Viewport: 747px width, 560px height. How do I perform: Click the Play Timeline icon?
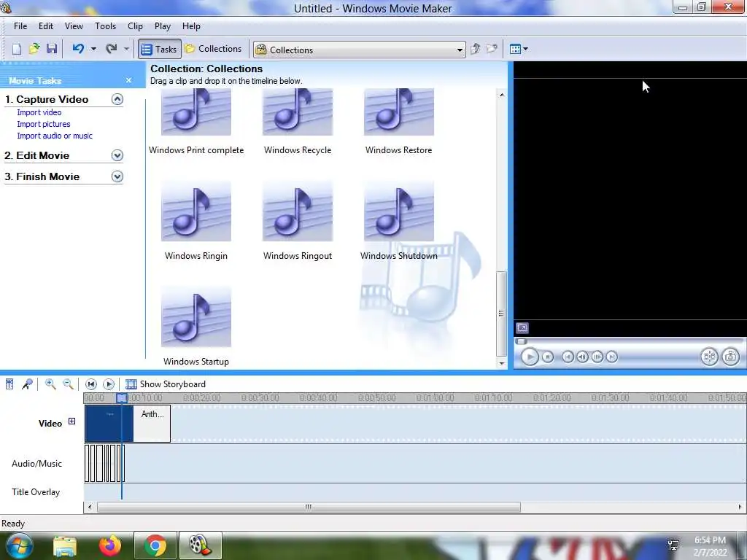click(109, 384)
